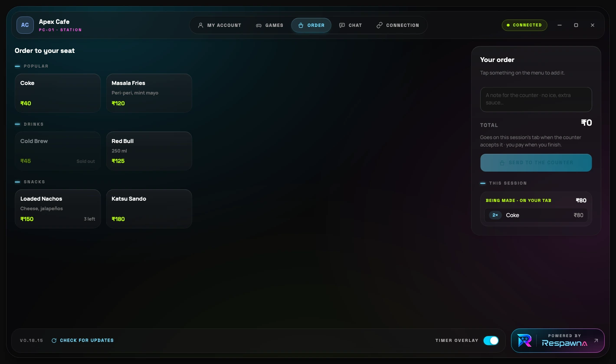This screenshot has height=364, width=616.
Task: Check for updates in the footer
Action: point(82,341)
